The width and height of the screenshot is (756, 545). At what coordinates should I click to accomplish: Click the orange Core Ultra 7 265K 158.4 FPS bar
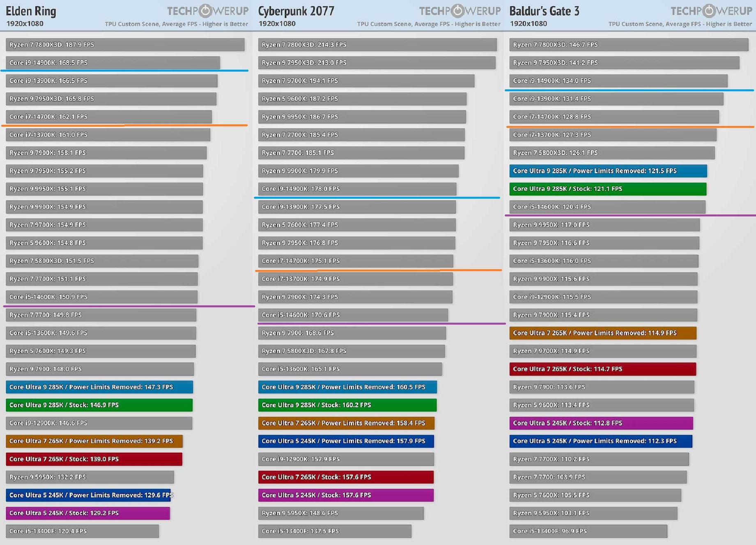coord(346,423)
